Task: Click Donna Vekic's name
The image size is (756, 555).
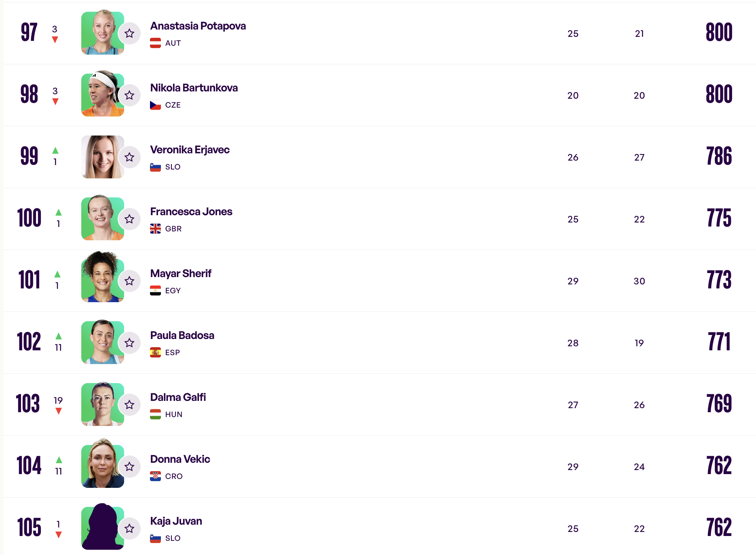Action: (x=180, y=459)
